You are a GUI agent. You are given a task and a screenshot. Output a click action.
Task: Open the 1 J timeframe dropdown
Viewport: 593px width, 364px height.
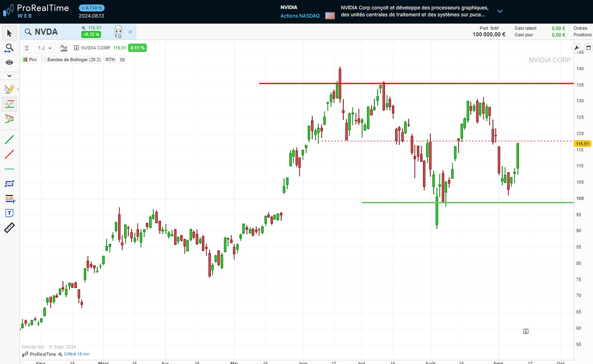45,48
